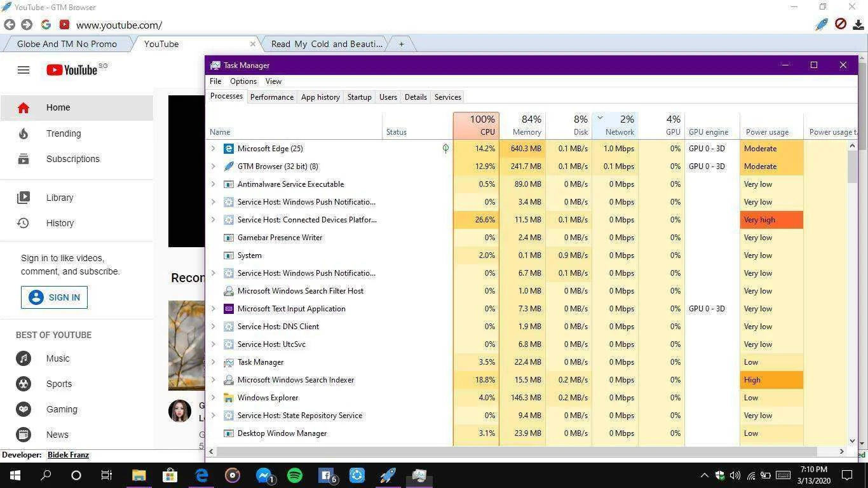Expand Antimalware Service Executable row
The width and height of the screenshot is (868, 488).
214,184
